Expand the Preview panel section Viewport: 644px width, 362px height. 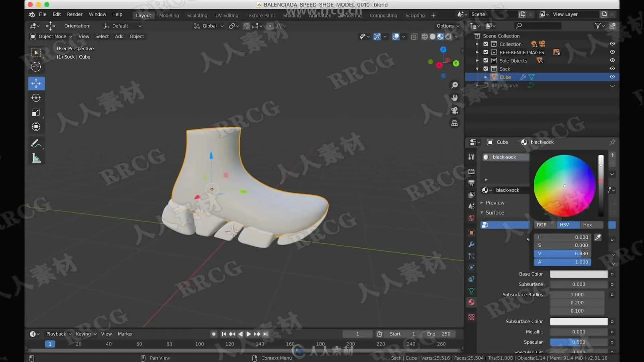point(494,203)
